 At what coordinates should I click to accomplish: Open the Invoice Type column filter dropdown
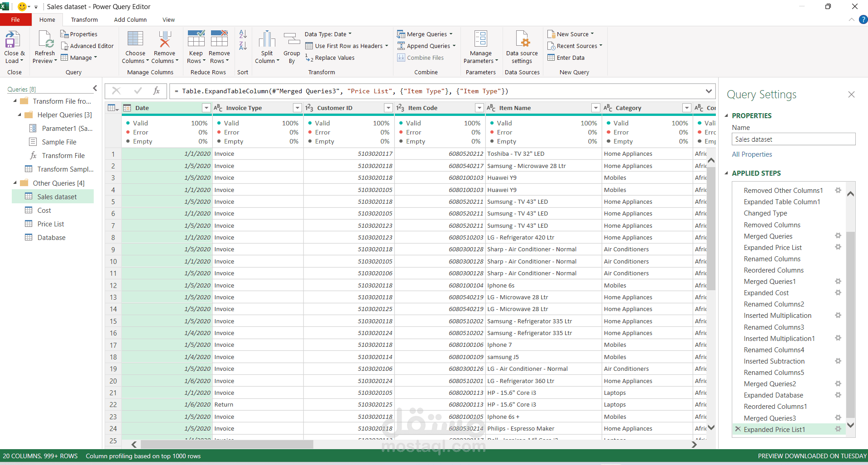click(297, 108)
